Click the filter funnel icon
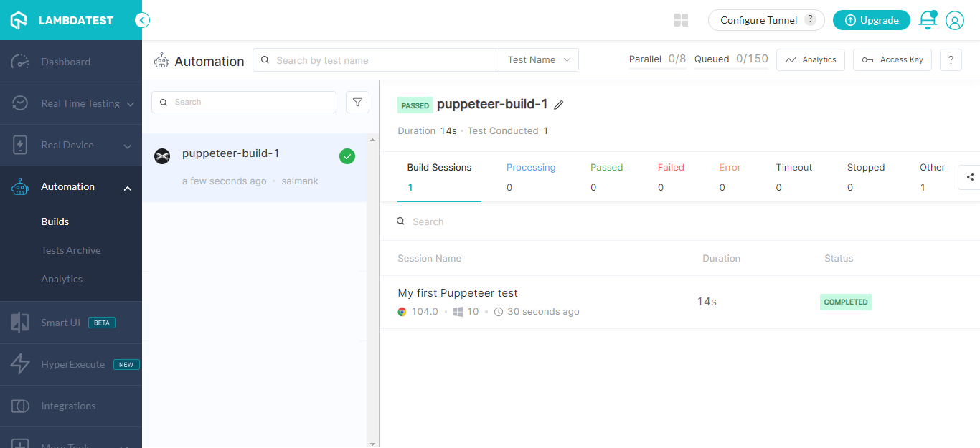The image size is (980, 448). (x=357, y=103)
